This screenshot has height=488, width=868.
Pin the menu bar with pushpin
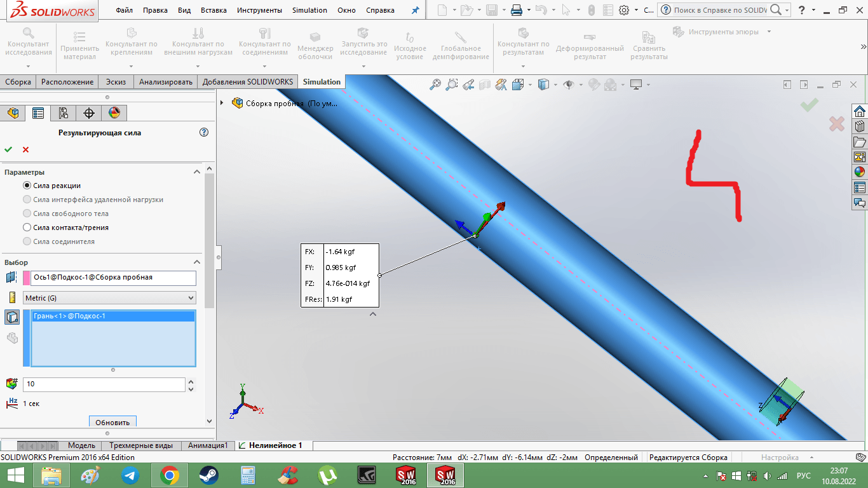pos(416,11)
